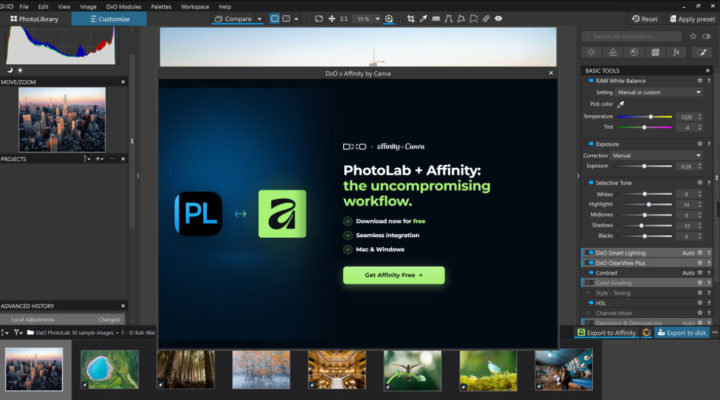This screenshot has width=720, height=400.
Task: Disable RAW White Balance correction
Action: [x=591, y=80]
